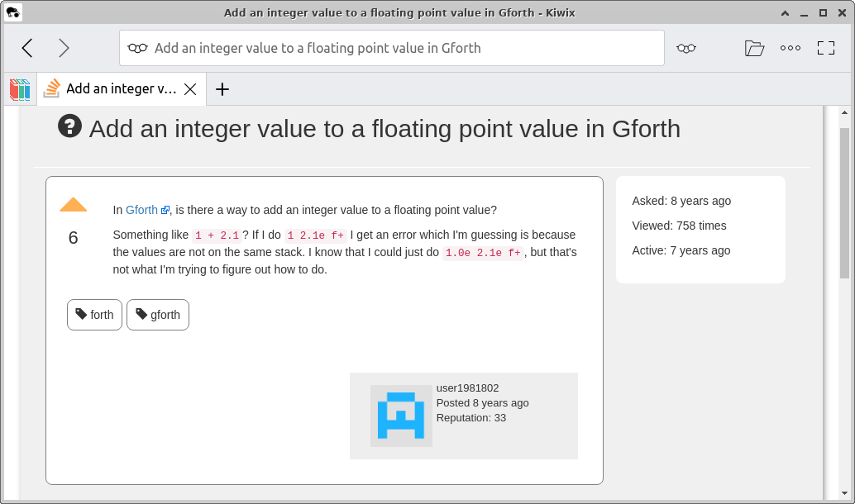Open the library tab with bookshelf icon
The width and height of the screenshot is (855, 504).
pyautogui.click(x=18, y=88)
